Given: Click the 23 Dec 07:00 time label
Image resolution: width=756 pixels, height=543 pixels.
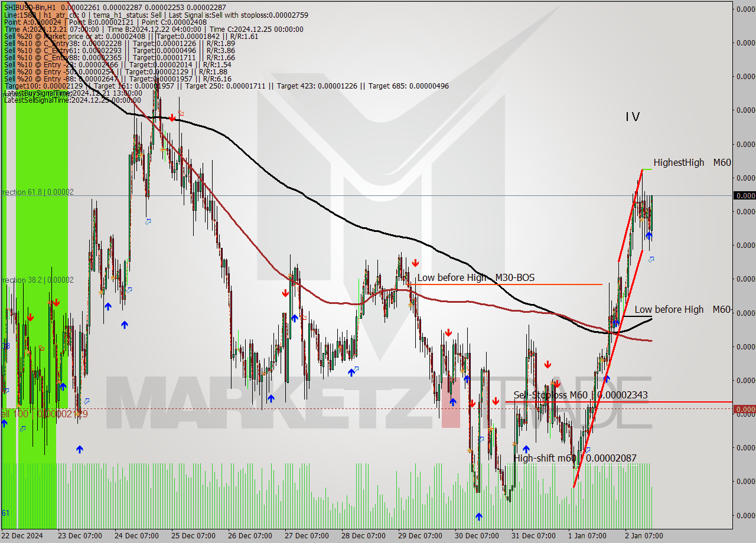Looking at the screenshot, I should tap(80, 536).
